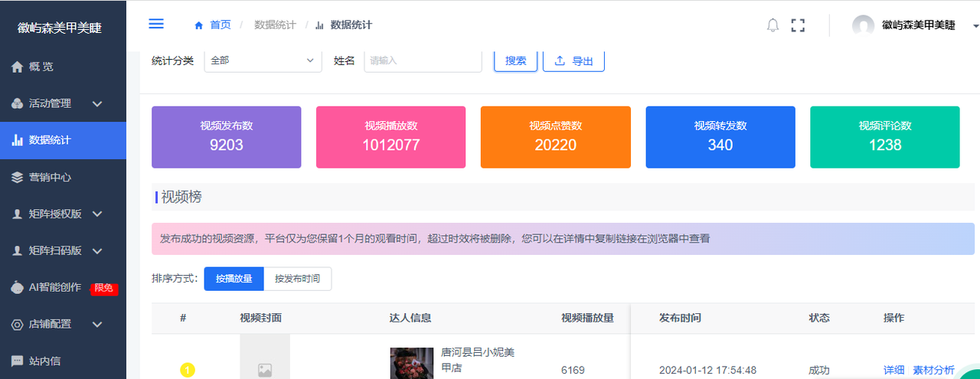Viewport: 980px width, 379px height.
Task: Click the 搜索 search button
Action: click(515, 60)
